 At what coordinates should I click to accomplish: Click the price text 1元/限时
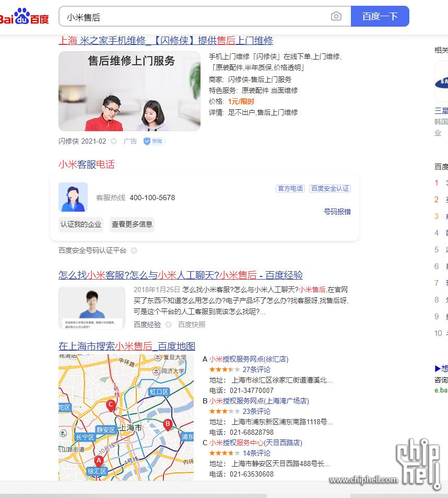click(x=241, y=101)
